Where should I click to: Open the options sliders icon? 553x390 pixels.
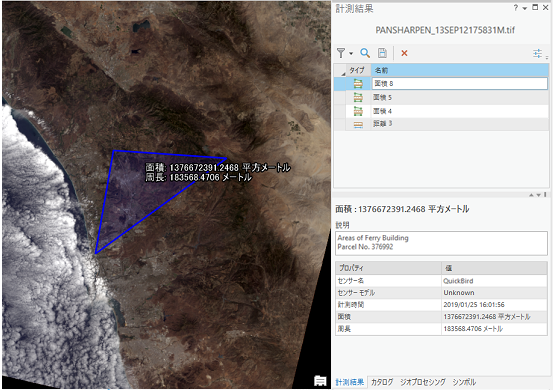pyautogui.click(x=537, y=54)
